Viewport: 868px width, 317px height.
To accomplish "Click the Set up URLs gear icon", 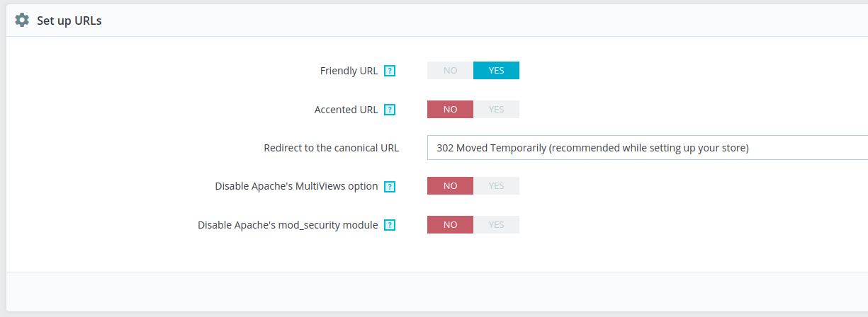I will 22,21.
